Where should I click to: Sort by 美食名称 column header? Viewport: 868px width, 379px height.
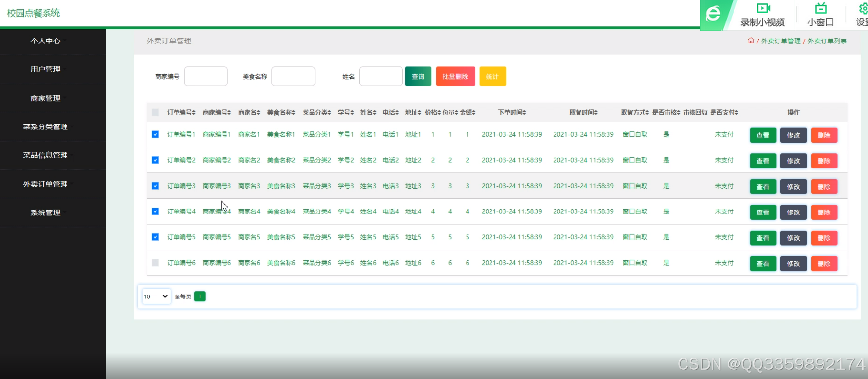tap(281, 113)
